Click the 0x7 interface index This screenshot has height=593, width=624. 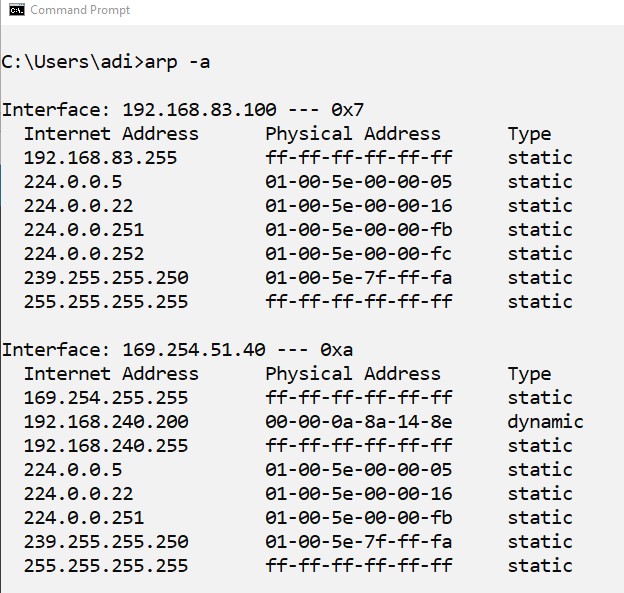(356, 110)
